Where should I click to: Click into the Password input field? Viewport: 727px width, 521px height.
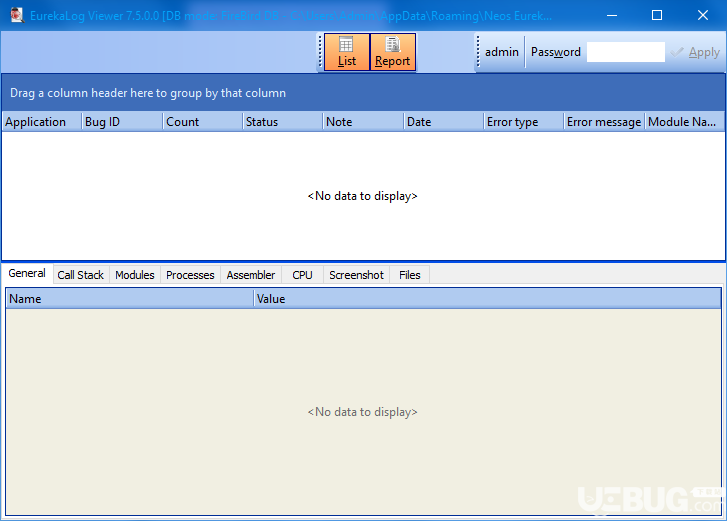(x=625, y=52)
